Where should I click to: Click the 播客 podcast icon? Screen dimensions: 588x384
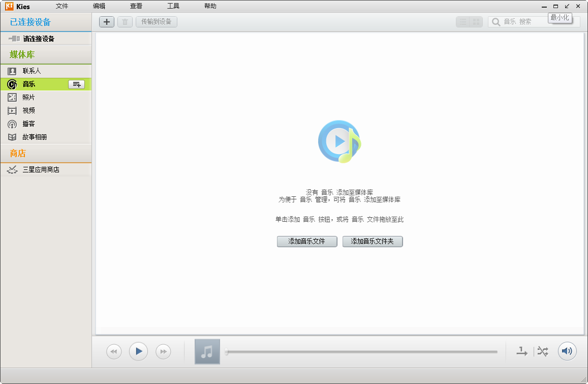coord(12,124)
